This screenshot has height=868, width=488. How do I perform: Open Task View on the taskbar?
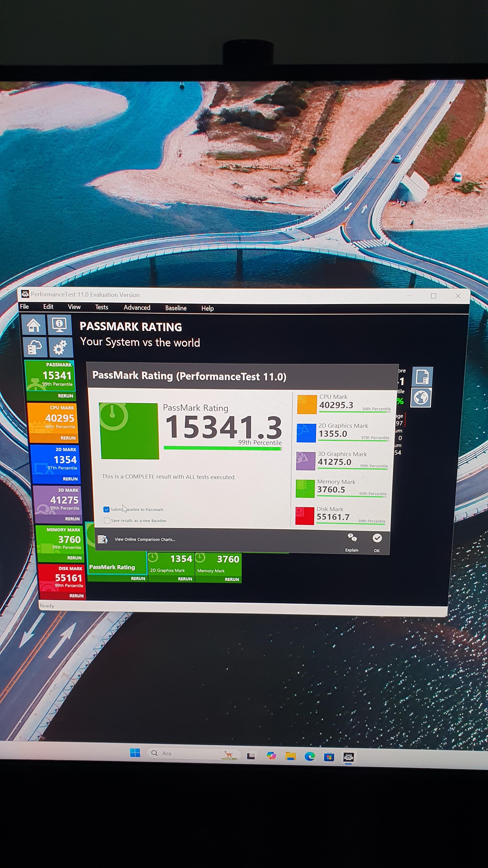tap(251, 756)
